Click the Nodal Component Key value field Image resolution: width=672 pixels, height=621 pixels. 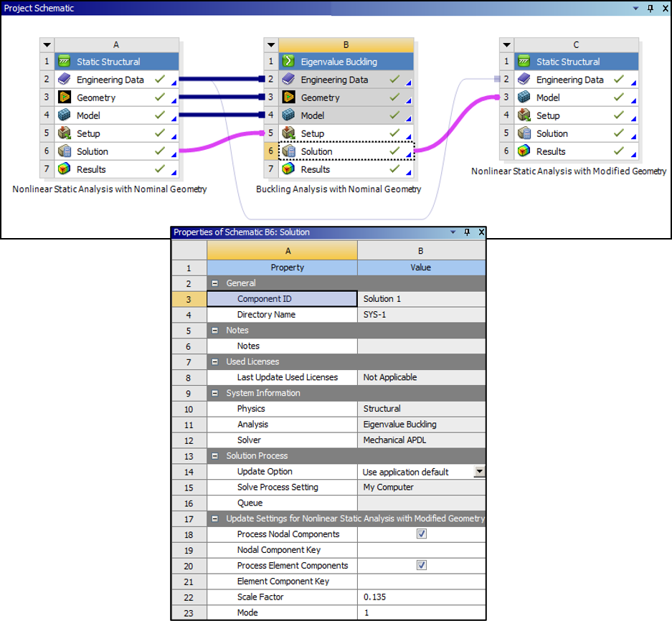click(x=421, y=550)
